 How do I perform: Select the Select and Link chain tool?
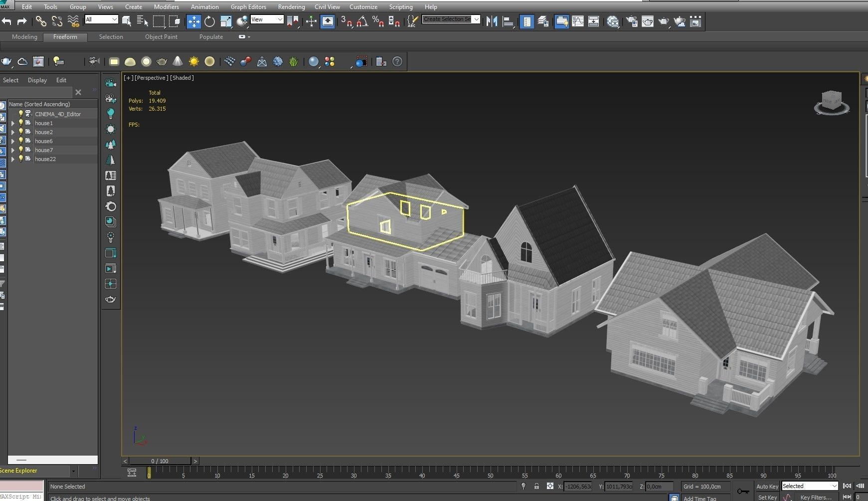pyautogui.click(x=41, y=21)
